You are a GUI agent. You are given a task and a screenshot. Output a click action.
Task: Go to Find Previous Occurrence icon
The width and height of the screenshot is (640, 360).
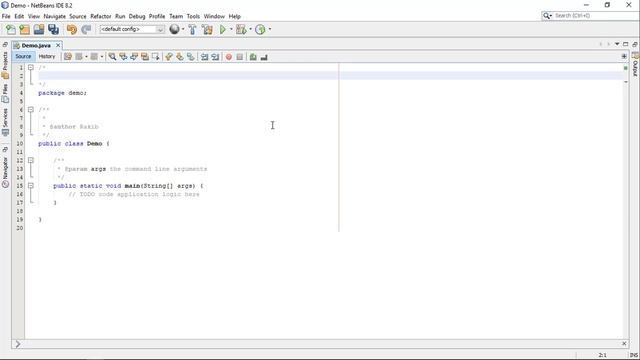[123, 57]
